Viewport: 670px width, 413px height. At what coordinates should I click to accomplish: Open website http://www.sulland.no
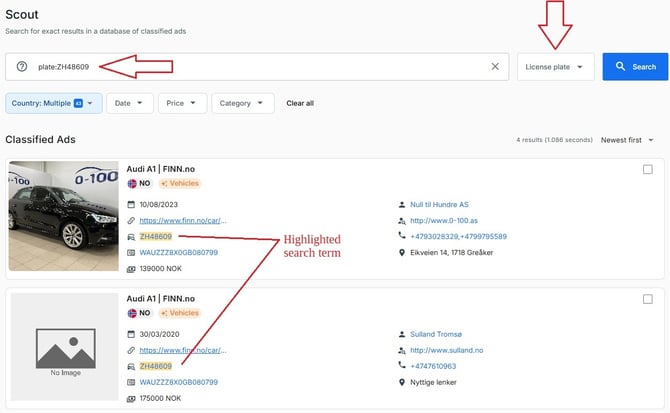[x=447, y=350]
